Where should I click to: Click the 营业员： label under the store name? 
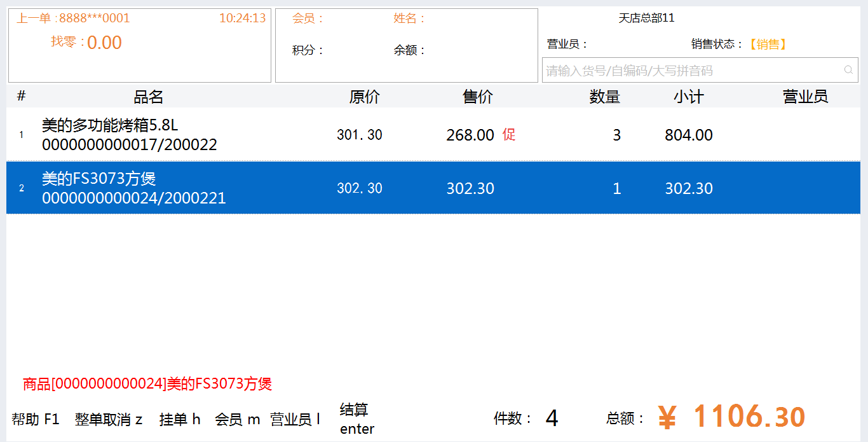tap(567, 44)
